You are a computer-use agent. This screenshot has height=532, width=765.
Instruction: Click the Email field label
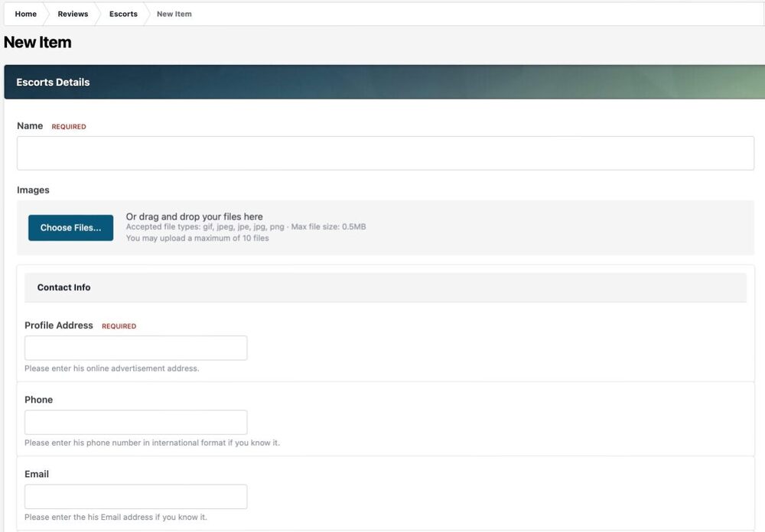click(37, 474)
